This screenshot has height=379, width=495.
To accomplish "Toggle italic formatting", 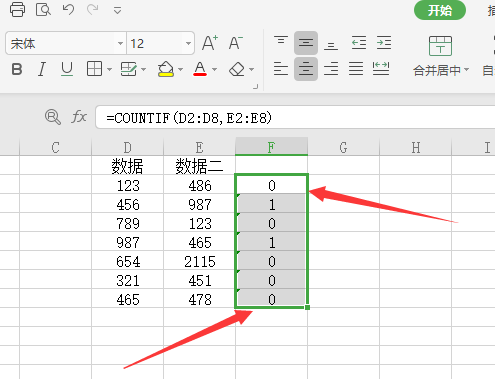I will (42, 69).
